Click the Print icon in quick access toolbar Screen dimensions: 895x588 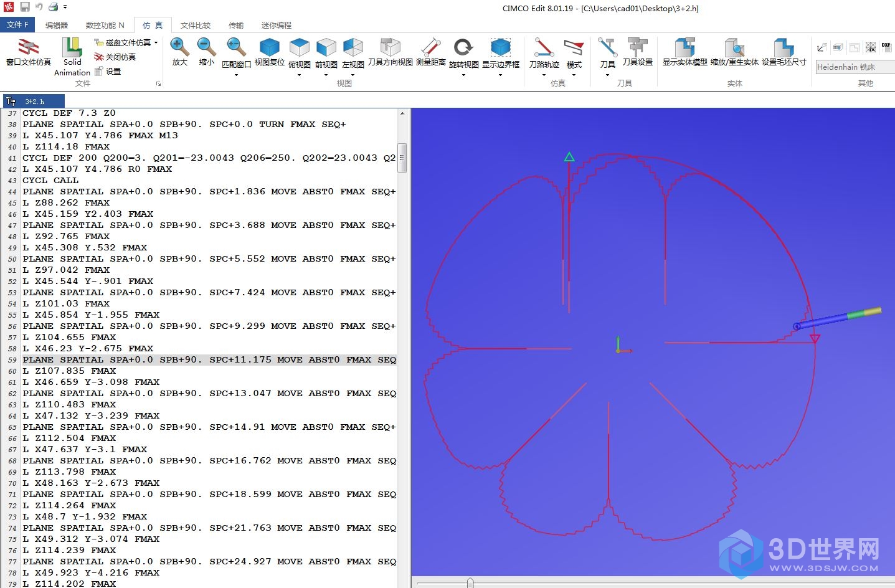54,7
